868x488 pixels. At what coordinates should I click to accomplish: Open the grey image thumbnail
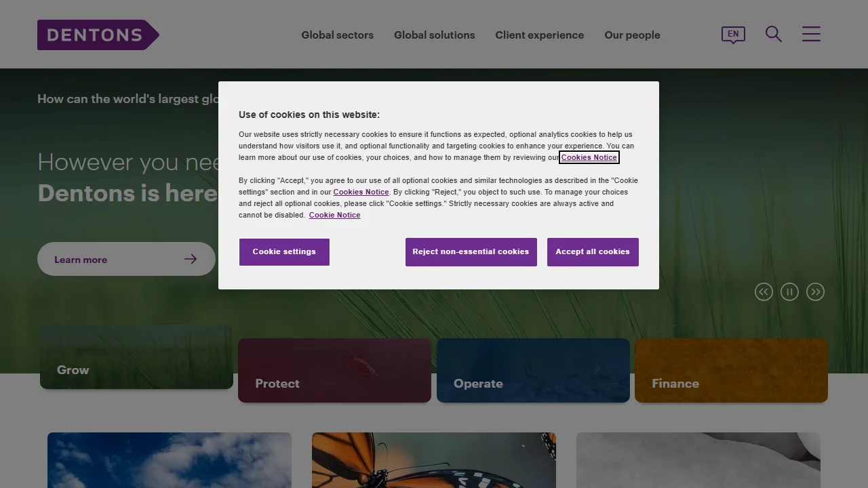pos(698,460)
